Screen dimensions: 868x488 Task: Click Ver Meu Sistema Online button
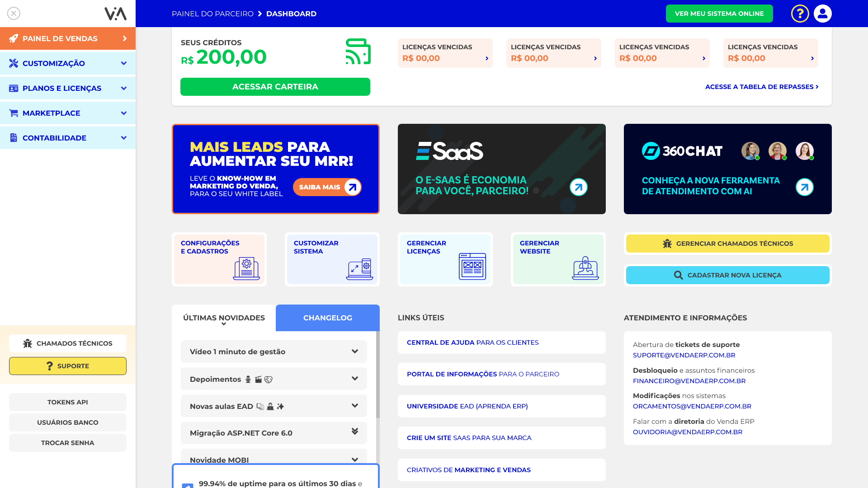point(719,14)
